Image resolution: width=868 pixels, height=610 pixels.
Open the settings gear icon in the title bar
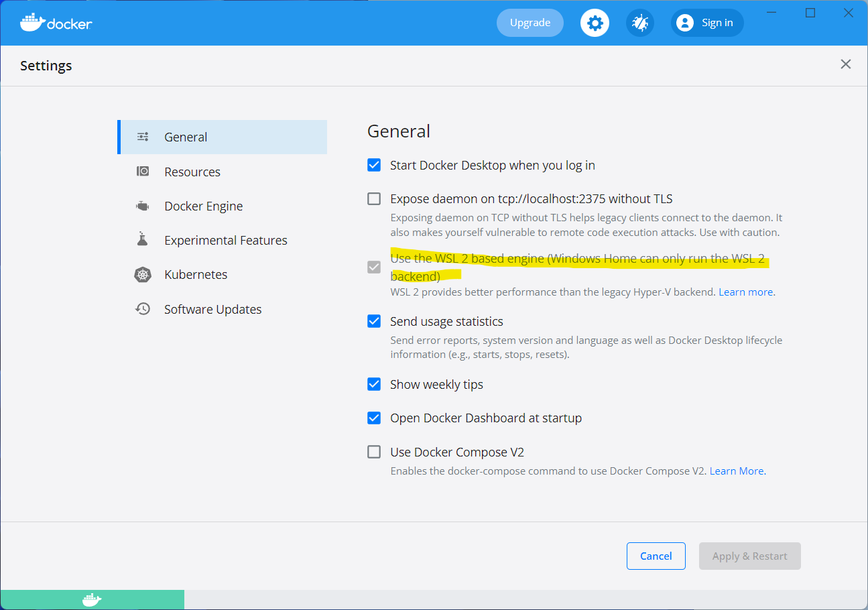coord(595,22)
